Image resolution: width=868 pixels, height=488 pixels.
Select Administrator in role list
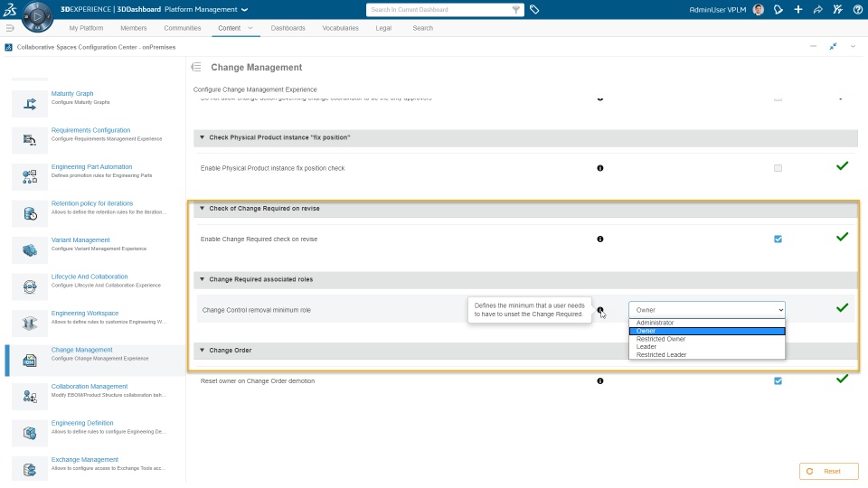pyautogui.click(x=707, y=323)
